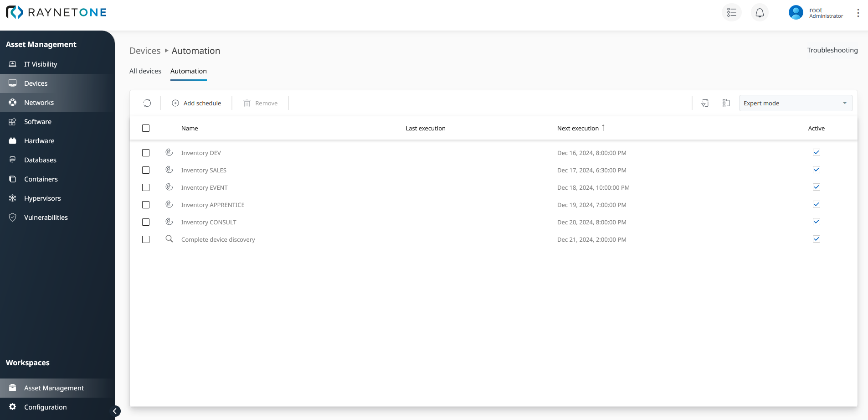This screenshot has height=420, width=868.
Task: Open the Troubleshooting link
Action: (x=832, y=50)
